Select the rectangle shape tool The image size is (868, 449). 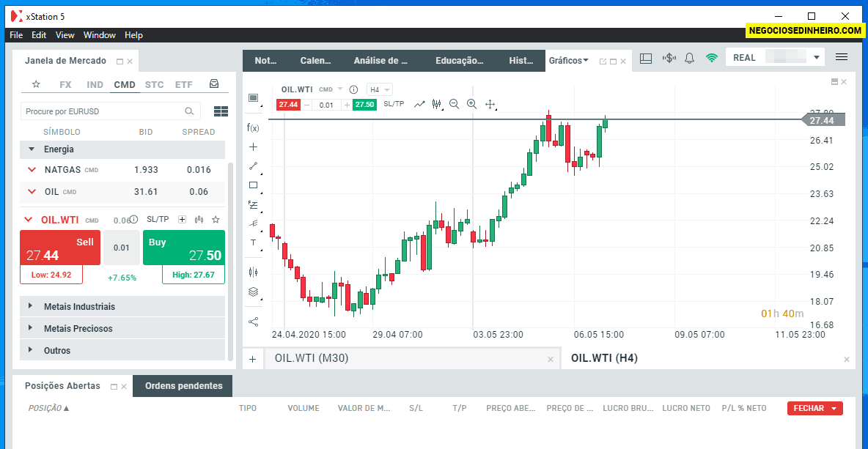point(253,185)
